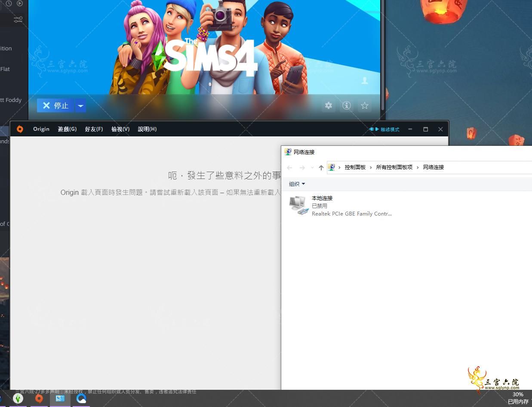
Task: Open the Origin menu
Action: point(41,129)
